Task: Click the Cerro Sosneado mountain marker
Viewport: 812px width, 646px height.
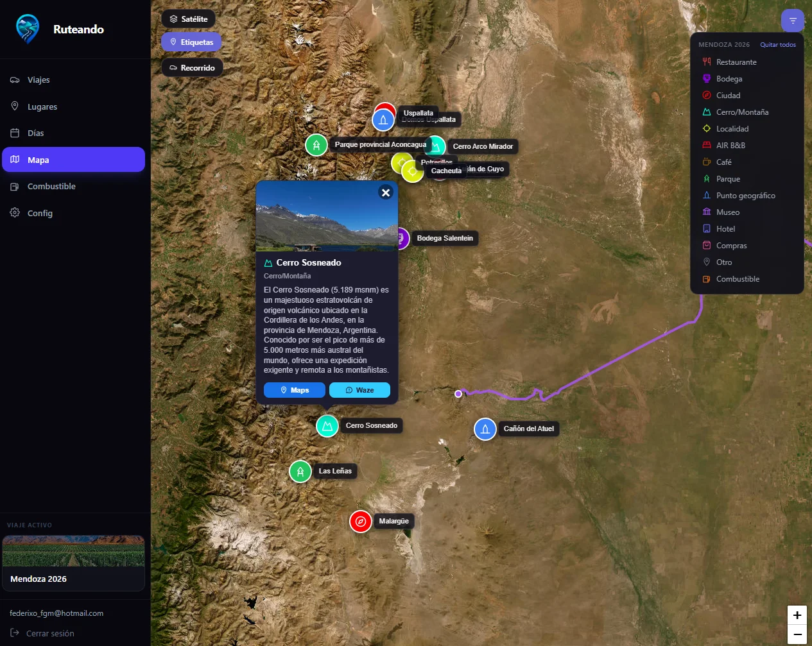Action: [x=327, y=425]
